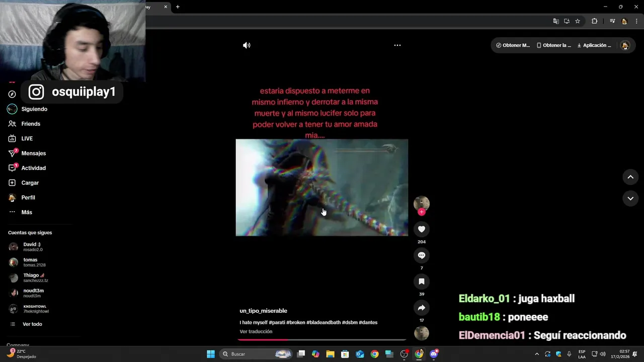Go to previous video arrow

tap(630, 177)
